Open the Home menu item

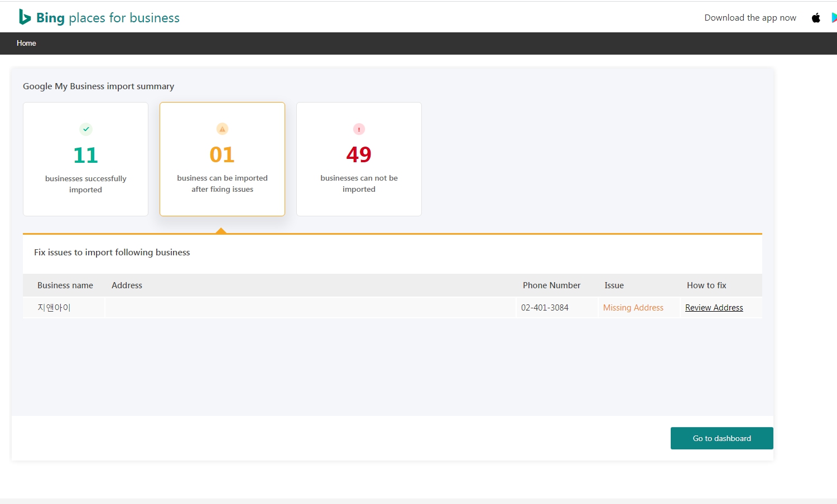pyautogui.click(x=26, y=43)
